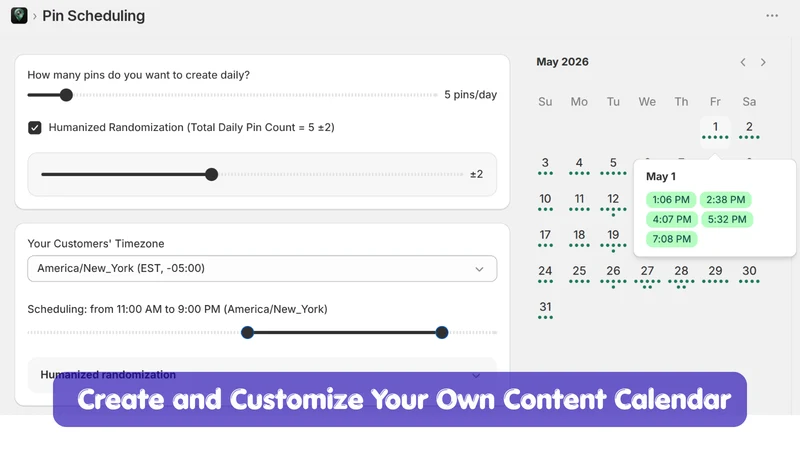Image resolution: width=800 pixels, height=450 pixels.
Task: Click the pins per day slider handle
Action: (66, 95)
